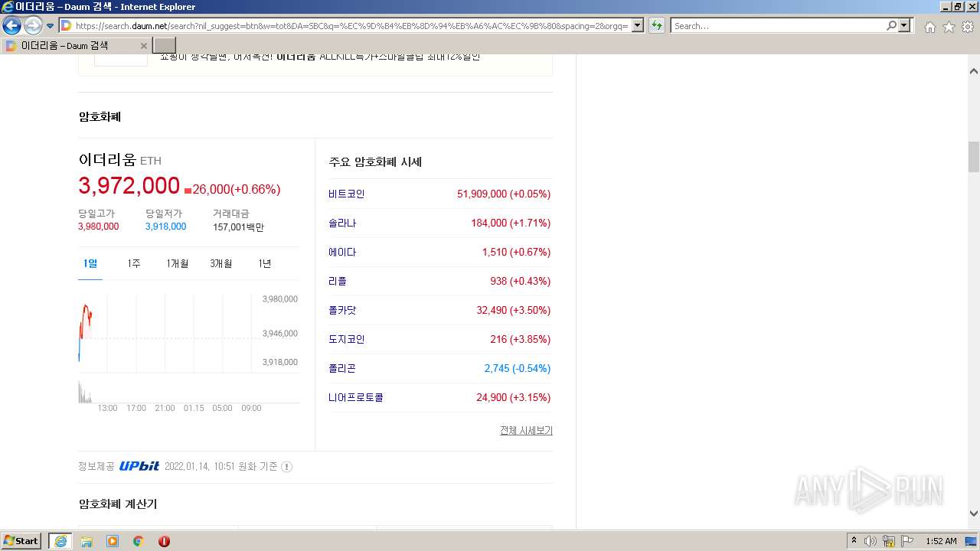This screenshot has height=551, width=980.
Task: Open the Windows Start button
Action: tap(21, 541)
